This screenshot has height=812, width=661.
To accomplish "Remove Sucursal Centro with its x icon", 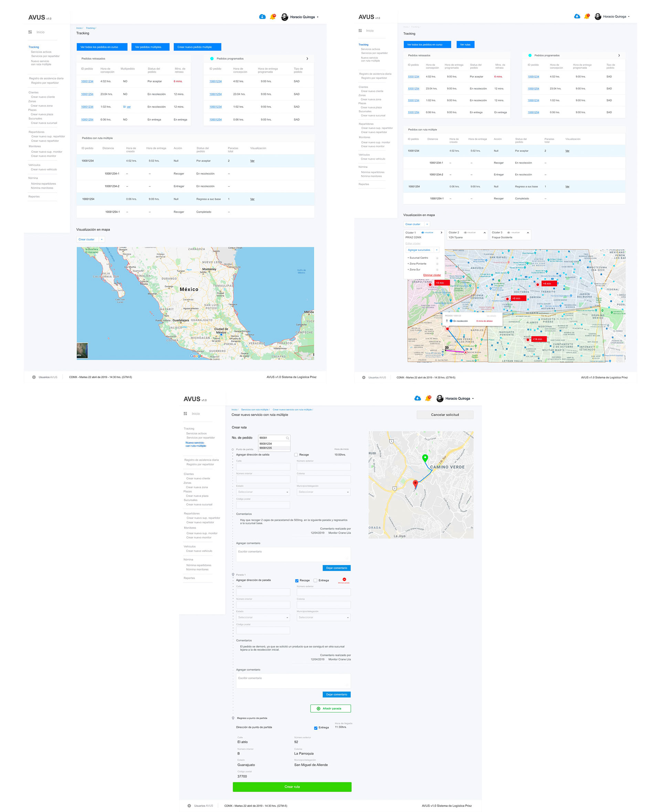I will click(437, 258).
